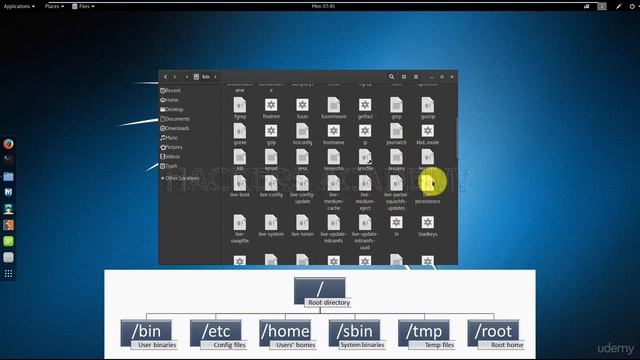Select the fuser executable icon

pyautogui.click(x=302, y=105)
